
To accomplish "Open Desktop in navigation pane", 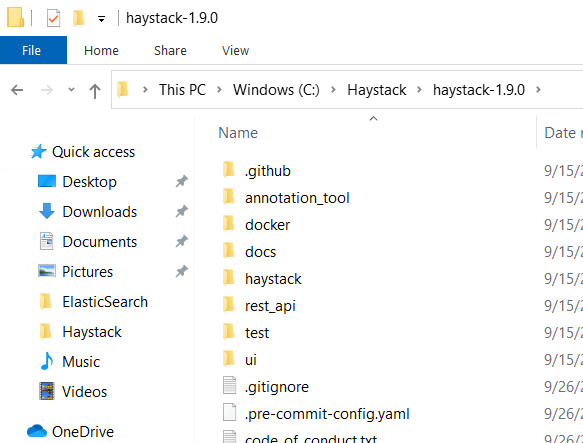I will [x=89, y=182].
